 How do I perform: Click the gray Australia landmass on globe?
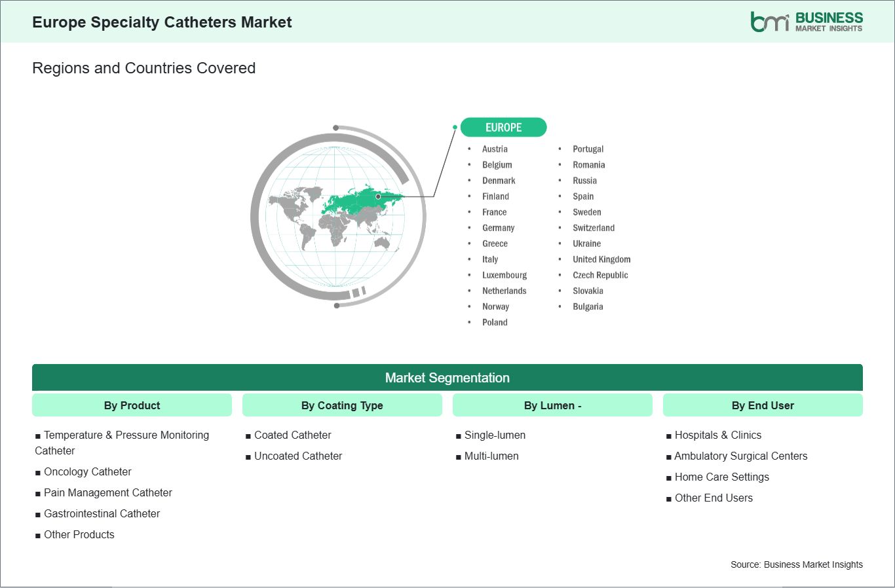click(381, 244)
